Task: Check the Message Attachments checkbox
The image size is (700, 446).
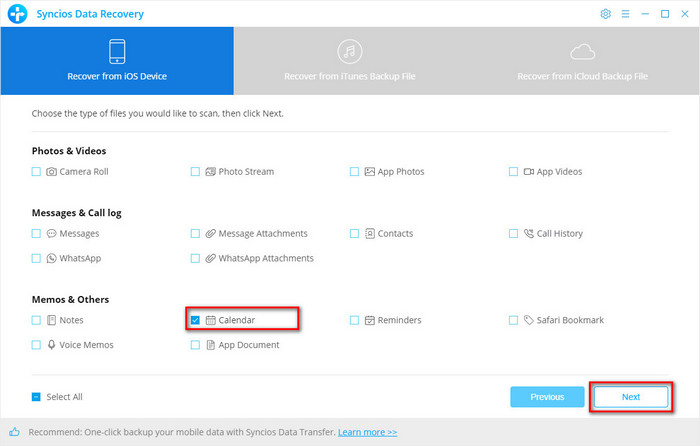Action: click(195, 233)
